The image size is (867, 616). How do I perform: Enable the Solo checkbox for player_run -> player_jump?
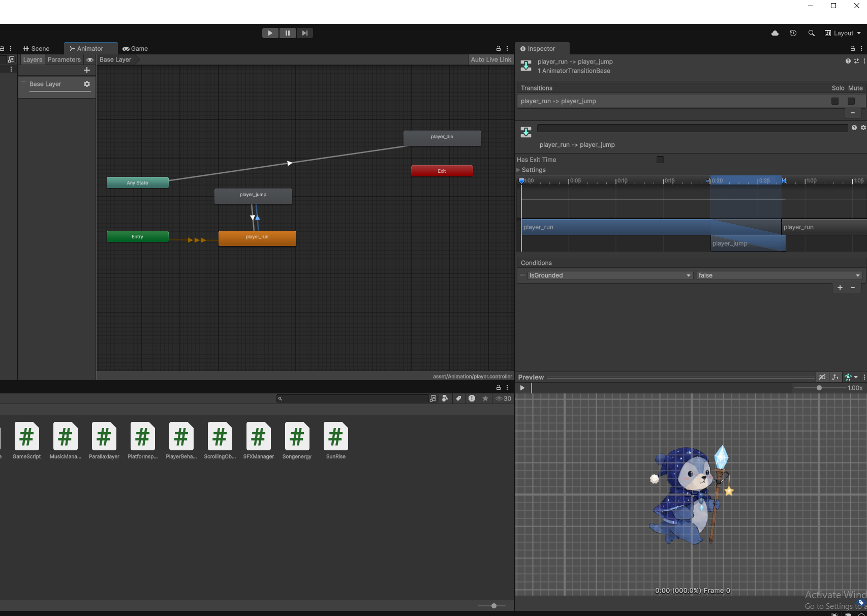click(x=835, y=101)
